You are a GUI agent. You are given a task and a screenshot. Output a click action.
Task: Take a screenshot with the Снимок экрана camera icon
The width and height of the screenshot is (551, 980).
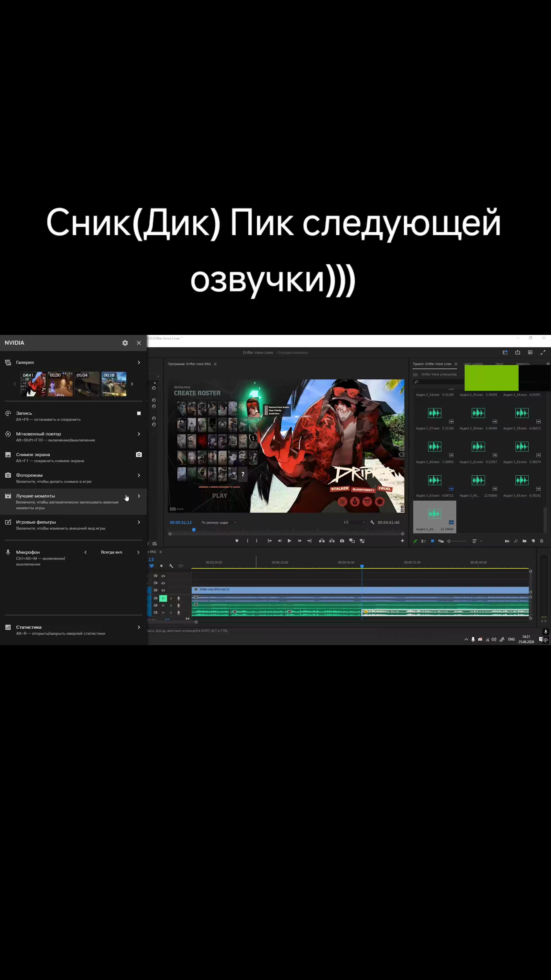point(139,455)
